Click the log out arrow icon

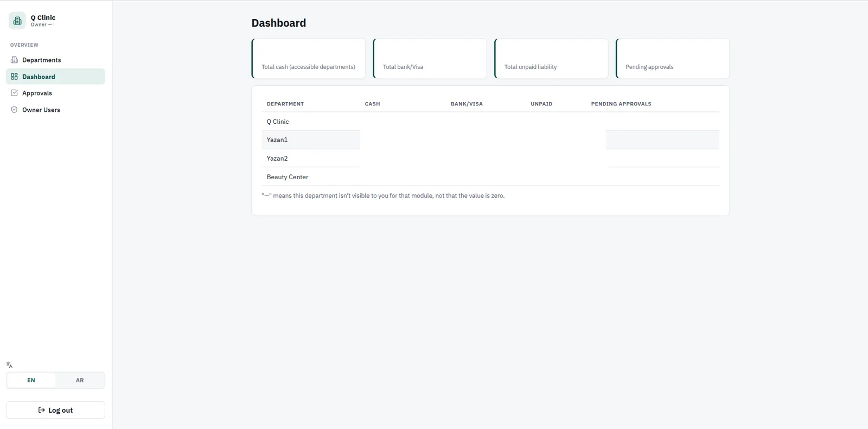click(42, 410)
